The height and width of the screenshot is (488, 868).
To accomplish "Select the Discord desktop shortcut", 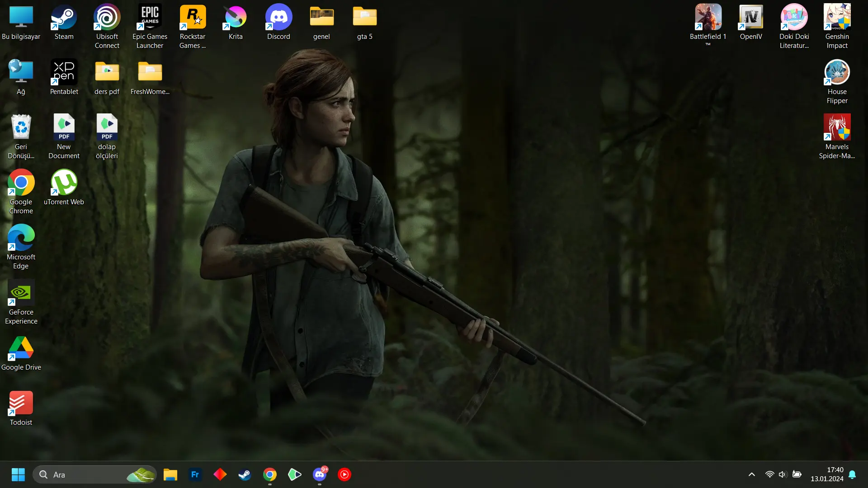I will pos(278,23).
